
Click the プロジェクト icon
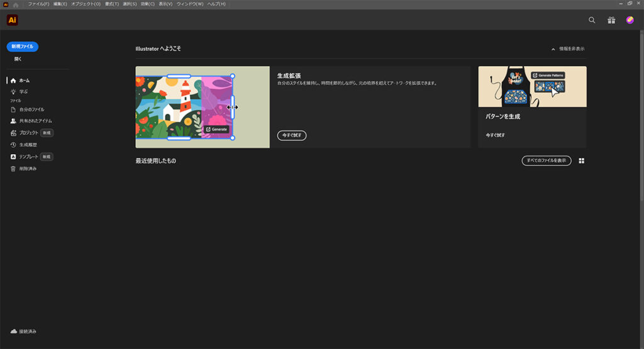click(13, 133)
